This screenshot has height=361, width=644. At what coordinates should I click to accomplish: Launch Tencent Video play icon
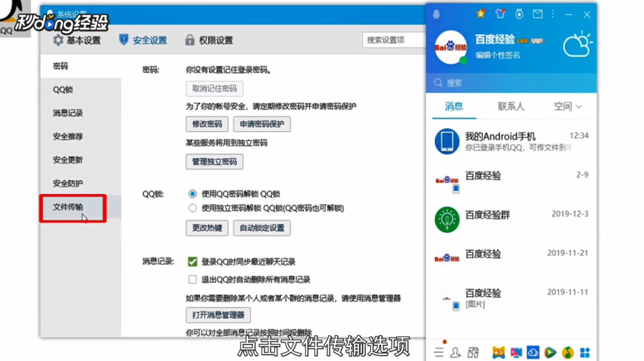[x=550, y=352]
